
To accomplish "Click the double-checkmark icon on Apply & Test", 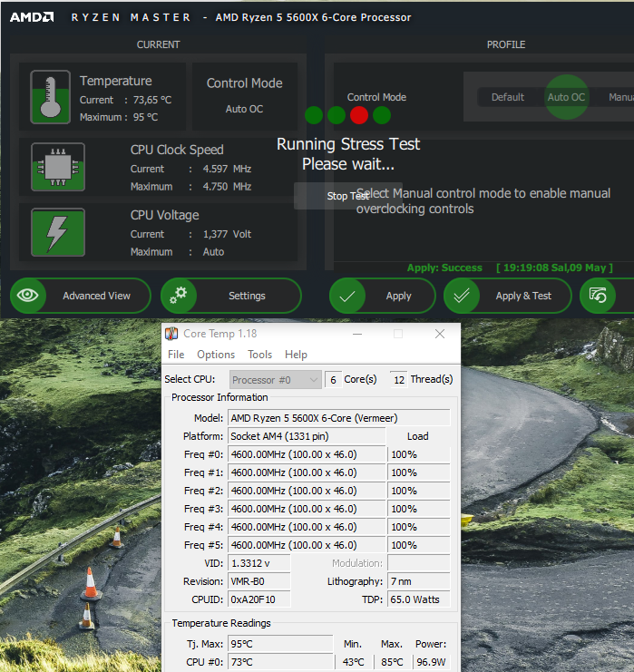I will [462, 296].
